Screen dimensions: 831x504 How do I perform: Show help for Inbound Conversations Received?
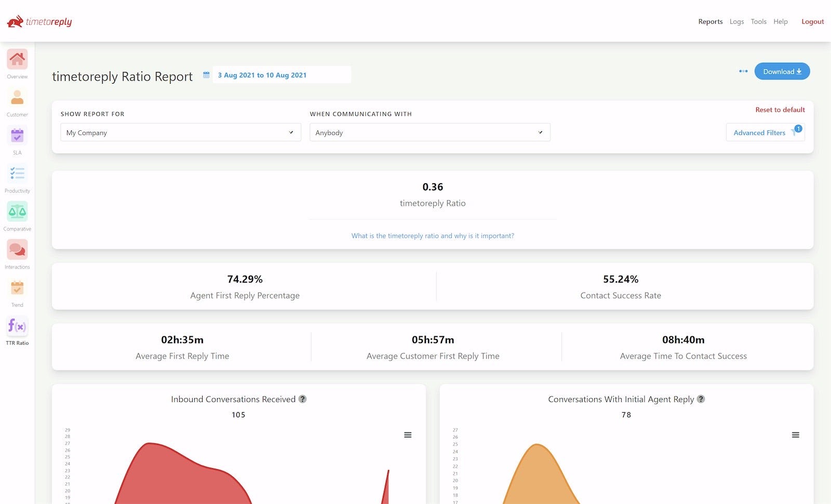click(302, 399)
